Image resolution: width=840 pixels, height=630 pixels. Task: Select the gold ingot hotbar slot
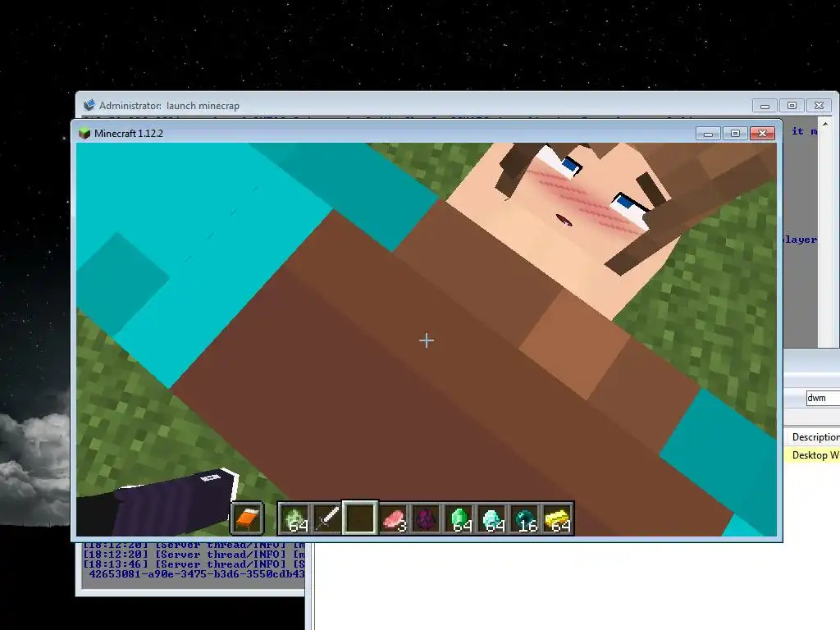558,518
